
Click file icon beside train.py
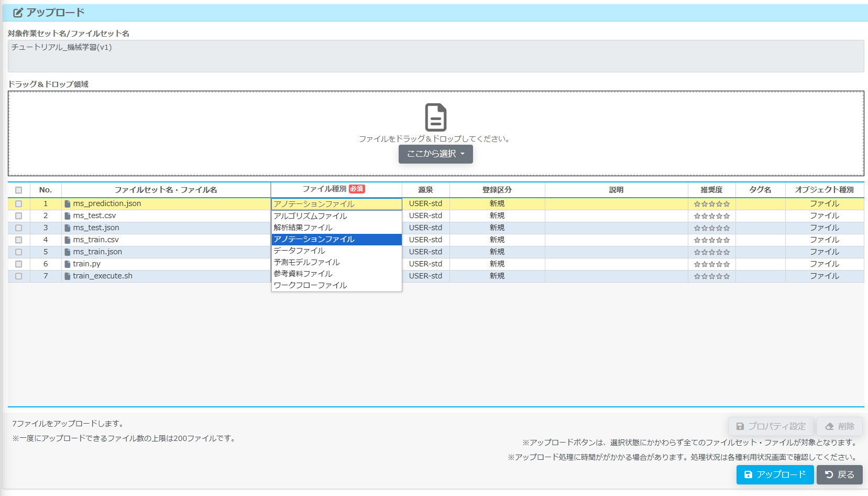tap(68, 264)
